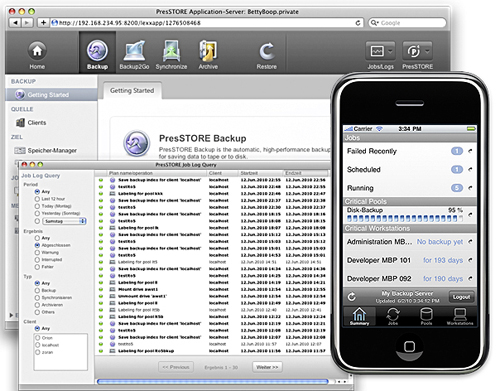Sort by the Endzeit column header
The width and height of the screenshot is (500, 391).
[x=305, y=173]
